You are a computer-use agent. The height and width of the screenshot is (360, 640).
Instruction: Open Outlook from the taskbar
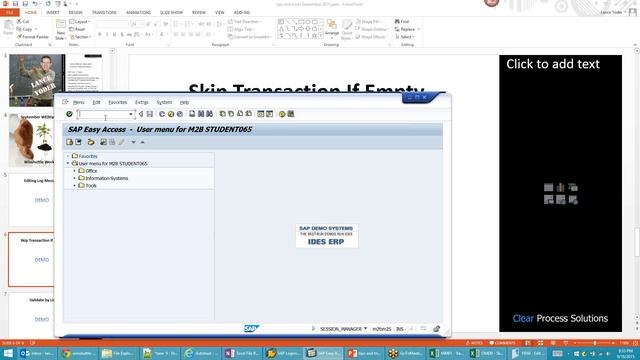tap(37, 353)
